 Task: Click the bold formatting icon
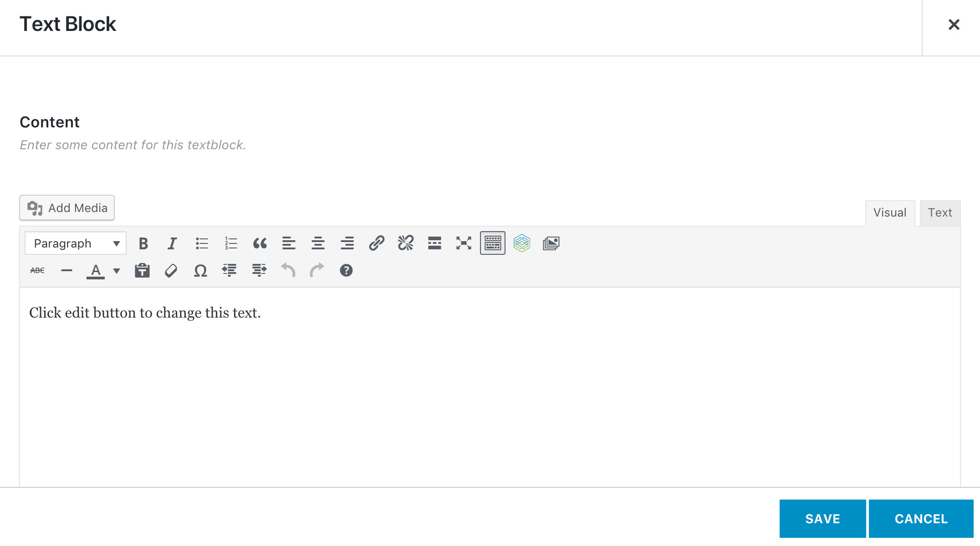pyautogui.click(x=143, y=243)
